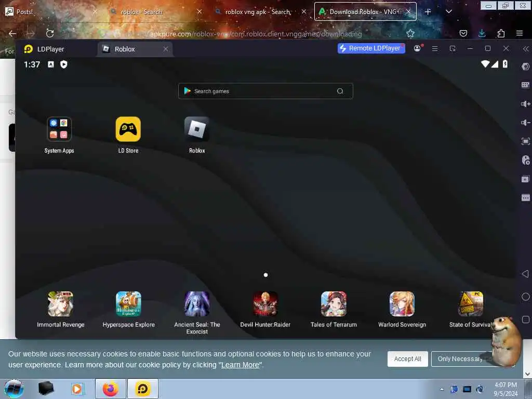Reload the page in the browser
Image resolution: width=532 pixels, height=399 pixels.
pyautogui.click(x=50, y=34)
